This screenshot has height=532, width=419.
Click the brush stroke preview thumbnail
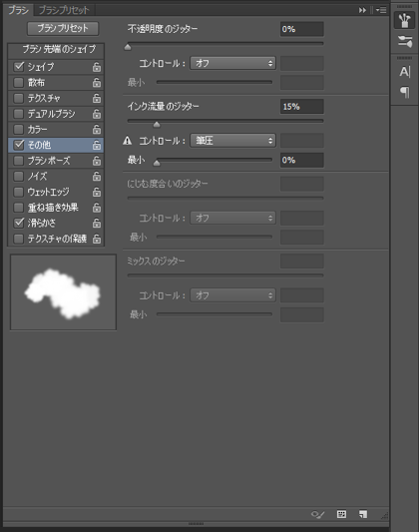pos(64,292)
